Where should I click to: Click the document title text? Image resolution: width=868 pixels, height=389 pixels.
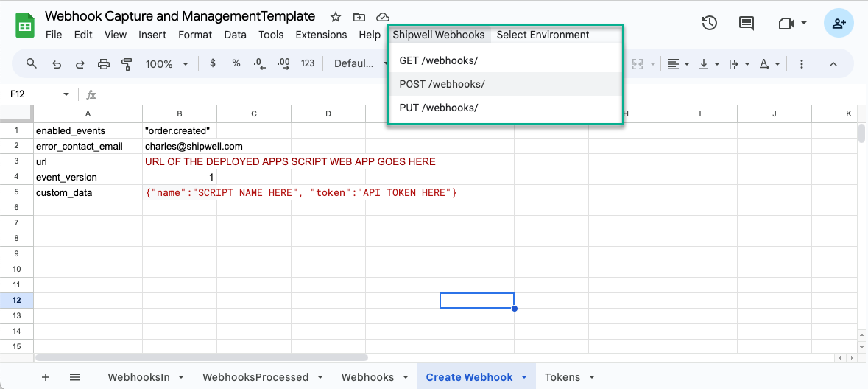(180, 16)
